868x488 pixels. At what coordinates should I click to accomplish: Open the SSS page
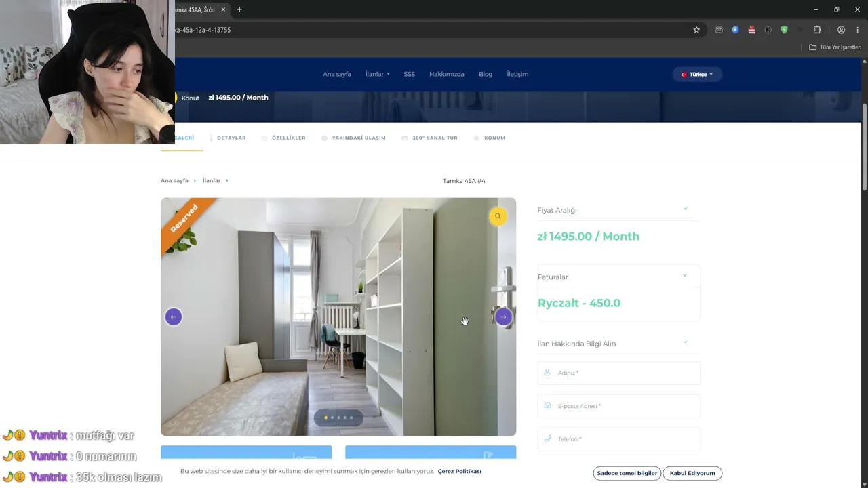coord(410,74)
